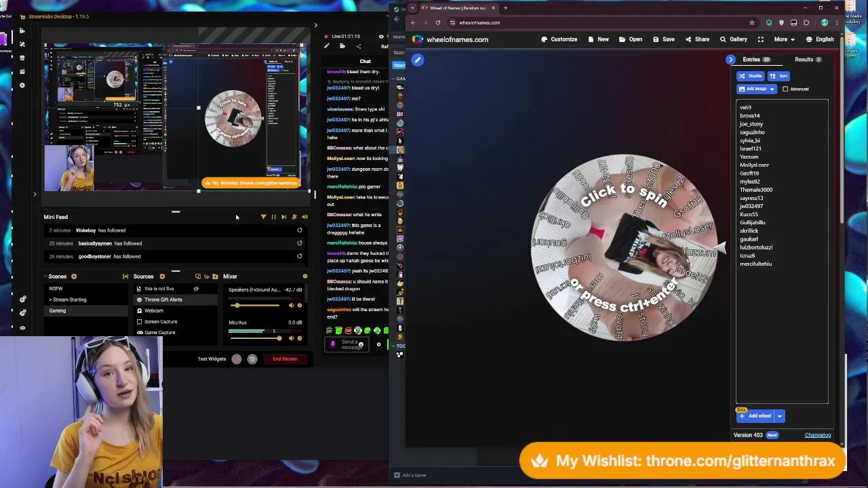Collapse the entries panel with blue chevron

(x=731, y=60)
